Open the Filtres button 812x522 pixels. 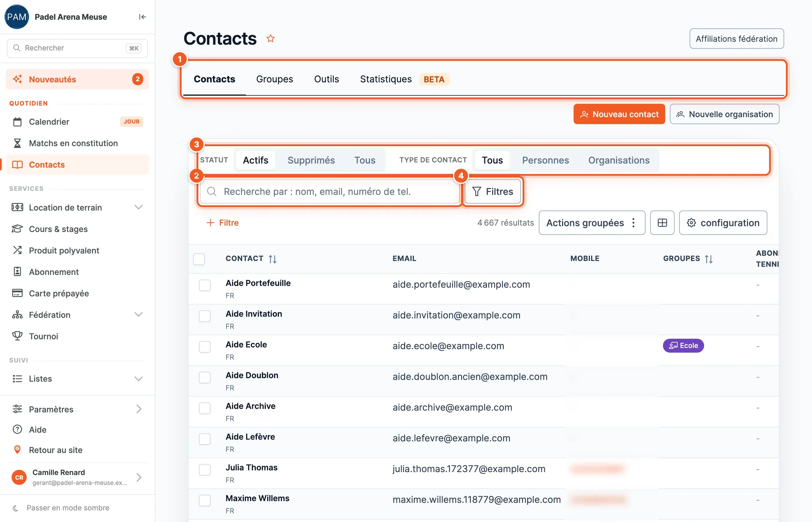coord(492,191)
